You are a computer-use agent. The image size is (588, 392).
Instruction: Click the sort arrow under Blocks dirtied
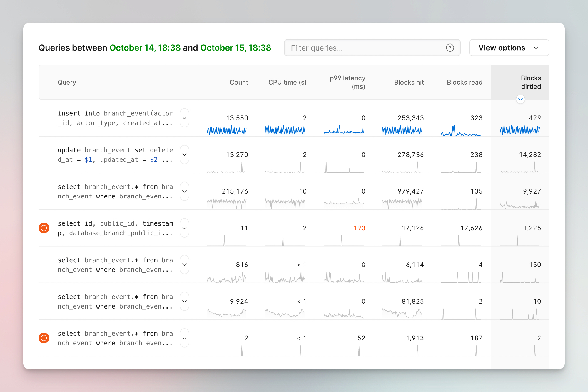click(520, 99)
